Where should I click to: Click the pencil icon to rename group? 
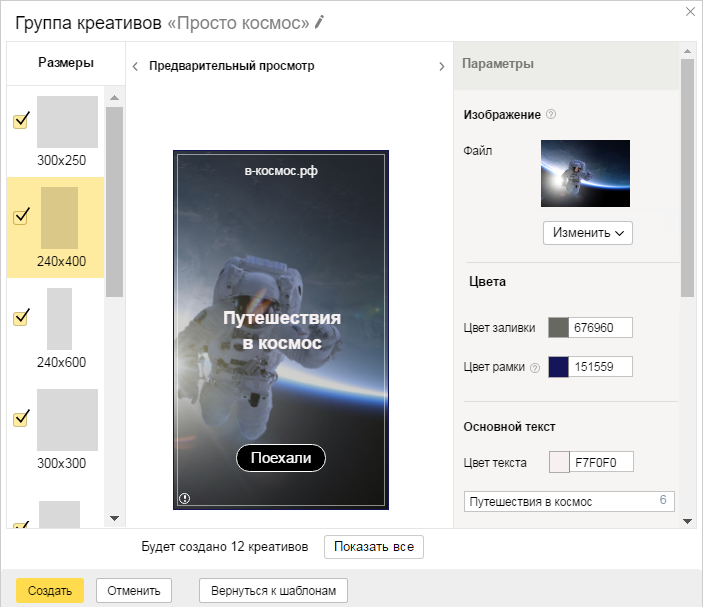pos(319,22)
